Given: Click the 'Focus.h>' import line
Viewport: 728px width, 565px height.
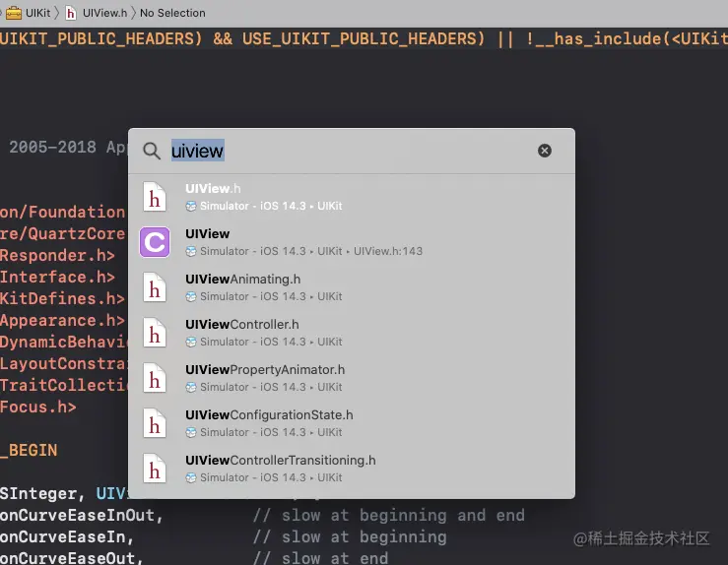Looking at the screenshot, I should 38,407.
